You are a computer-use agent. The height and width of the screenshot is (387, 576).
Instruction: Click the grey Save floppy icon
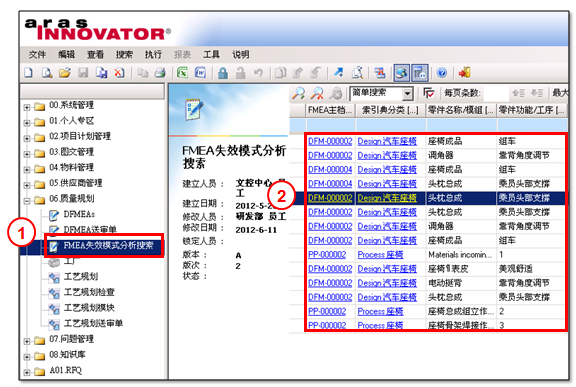[83, 72]
